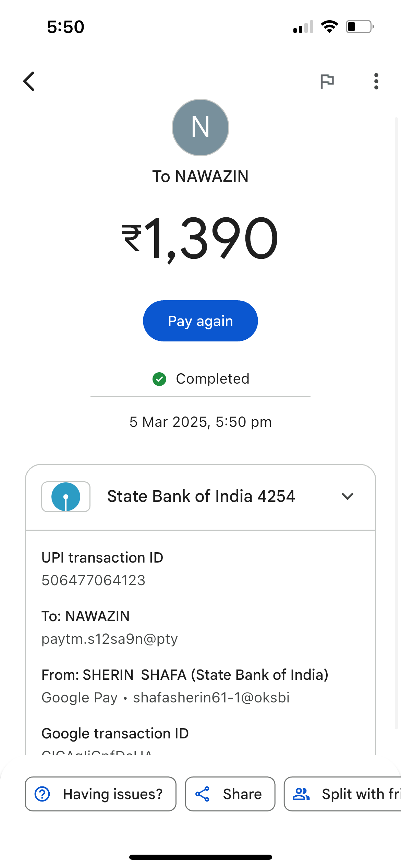The height and width of the screenshot is (868, 401).
Task: Tap the share icon in Share button
Action: click(x=203, y=794)
